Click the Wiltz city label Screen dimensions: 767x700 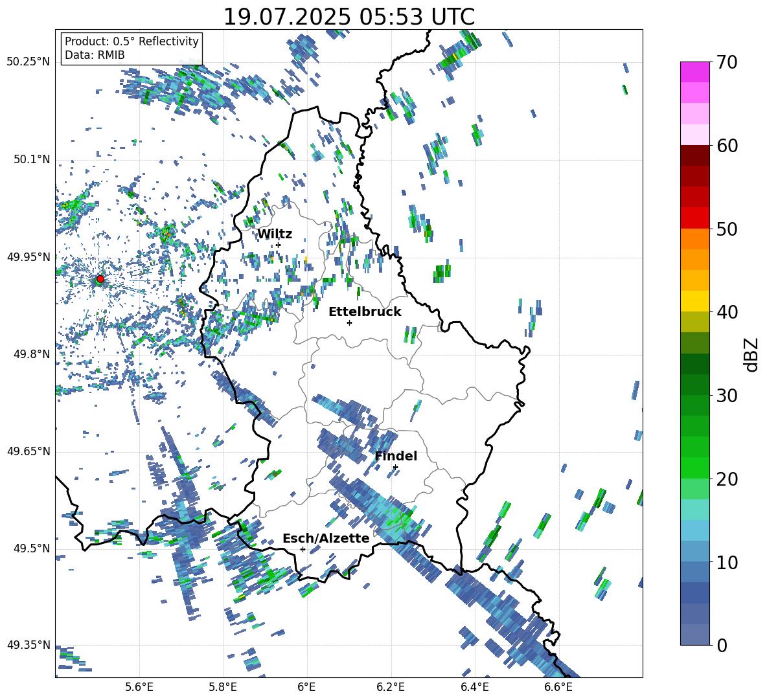(x=275, y=234)
